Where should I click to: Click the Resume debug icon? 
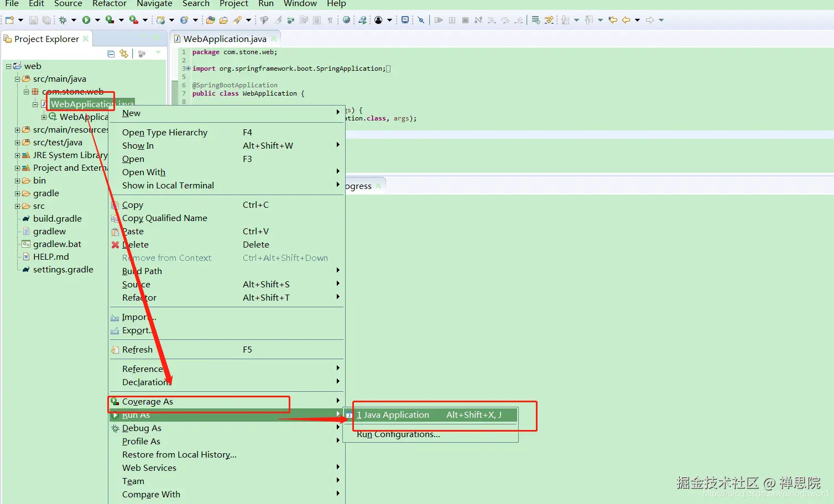pos(439,20)
